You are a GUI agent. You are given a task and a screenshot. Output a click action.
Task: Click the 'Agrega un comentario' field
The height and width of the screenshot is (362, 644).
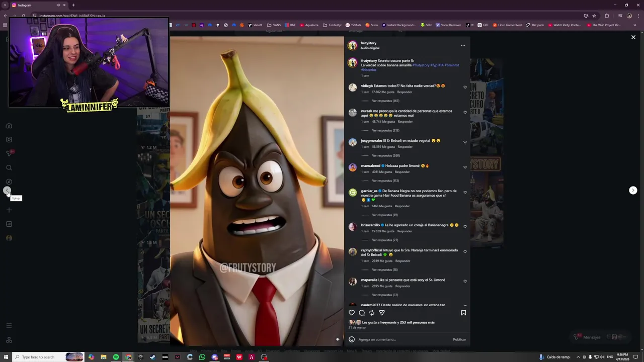coord(403,339)
